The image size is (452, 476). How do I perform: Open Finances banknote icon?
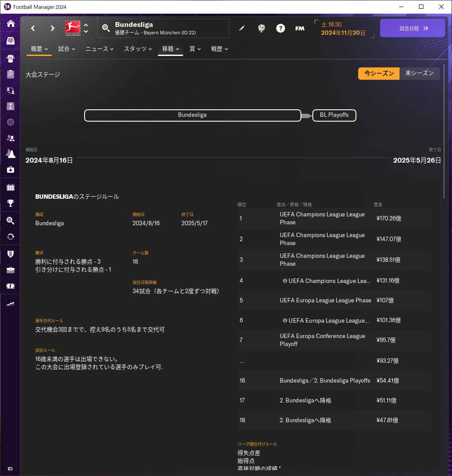(x=11, y=286)
